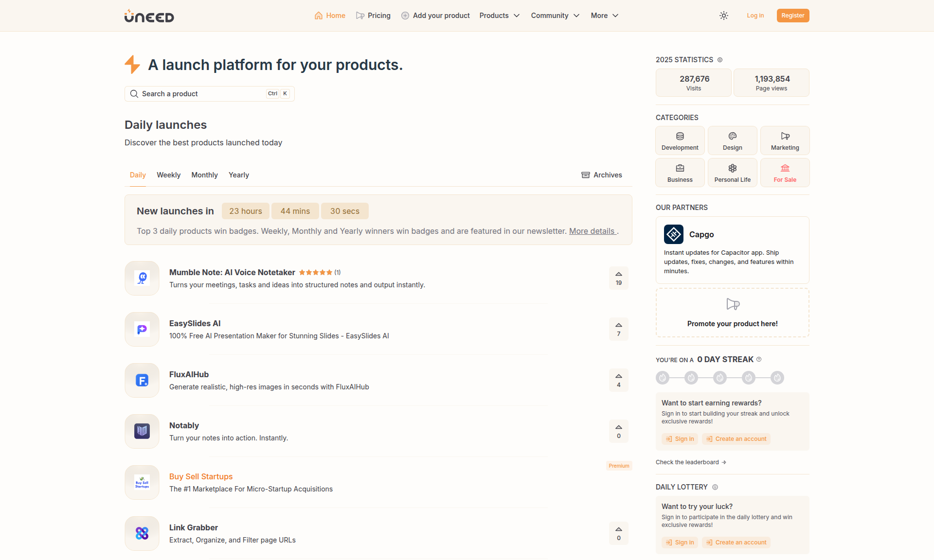Open Buy Sell Startups product icon
The image size is (934, 560).
point(142,482)
